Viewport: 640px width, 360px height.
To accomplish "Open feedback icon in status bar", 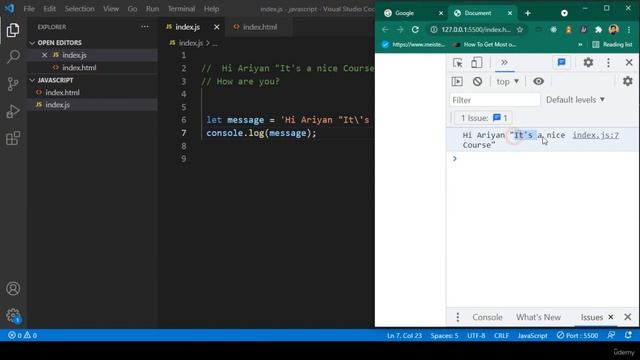I will click(611, 335).
